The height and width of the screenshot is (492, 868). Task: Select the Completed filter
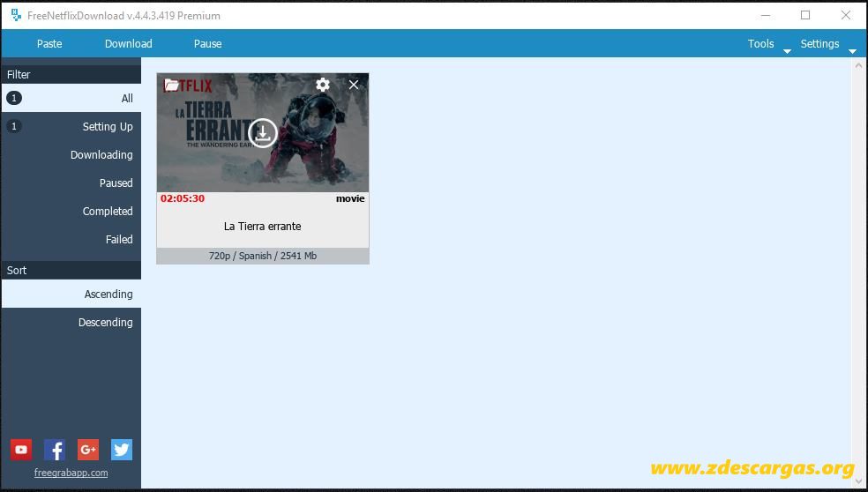tap(71, 211)
